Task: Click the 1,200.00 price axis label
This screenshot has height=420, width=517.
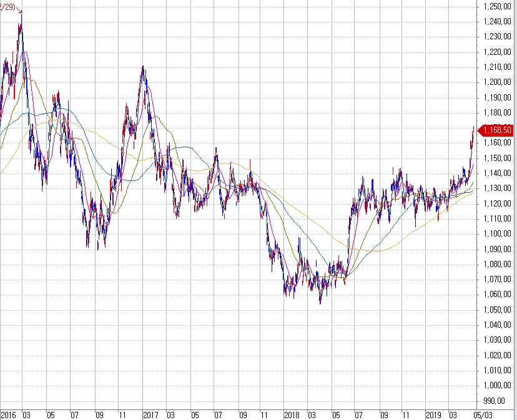Action: pyautogui.click(x=498, y=82)
